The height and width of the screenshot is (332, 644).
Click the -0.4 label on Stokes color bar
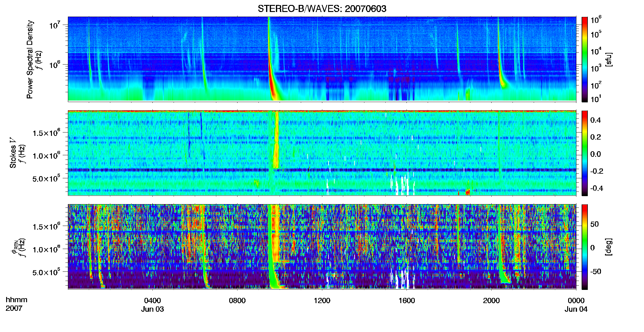click(597, 188)
